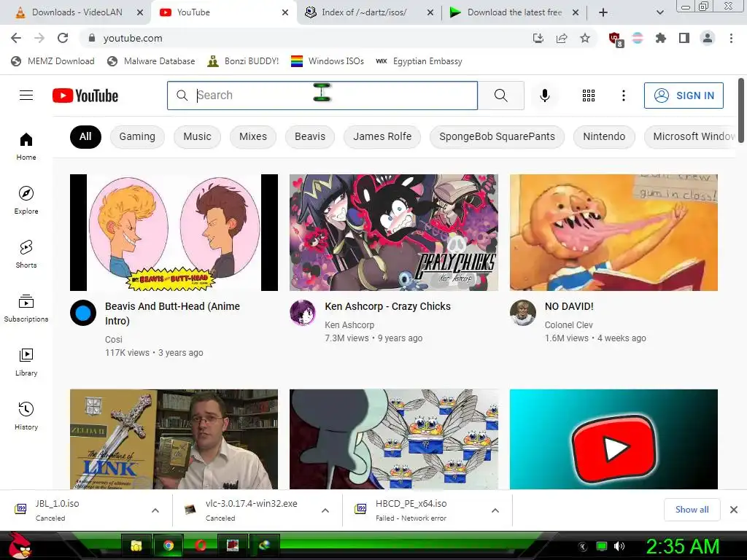Screen dimensions: 747x560
Task: Install app icon in address bar
Action: 538,38
